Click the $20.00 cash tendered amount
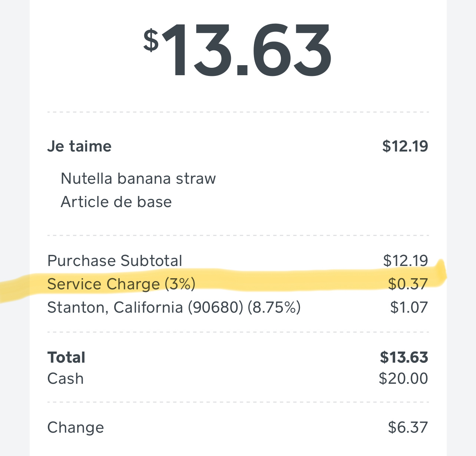The height and width of the screenshot is (456, 476). click(403, 379)
